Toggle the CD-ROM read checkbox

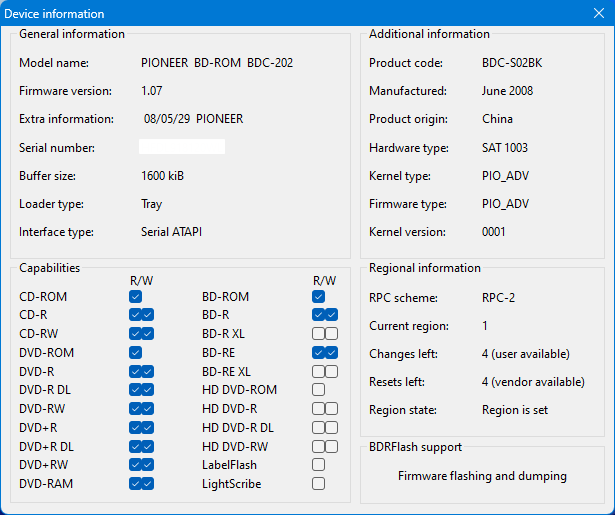(x=135, y=297)
